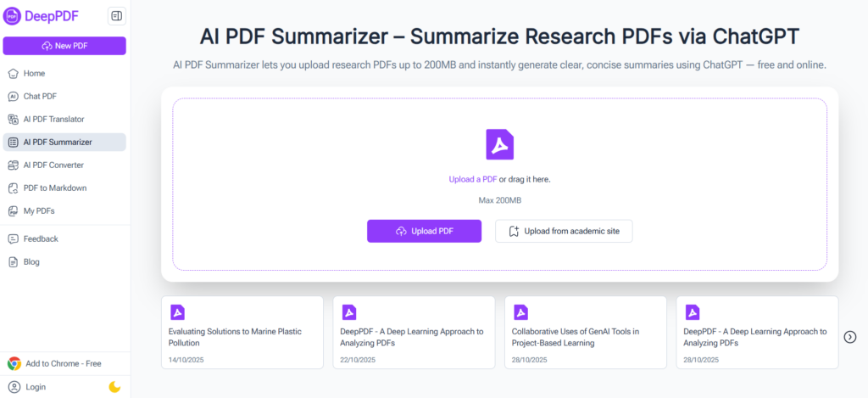The width and height of the screenshot is (868, 398).
Task: Click the AI PDF Summarizer list icon
Action: pos(14,142)
